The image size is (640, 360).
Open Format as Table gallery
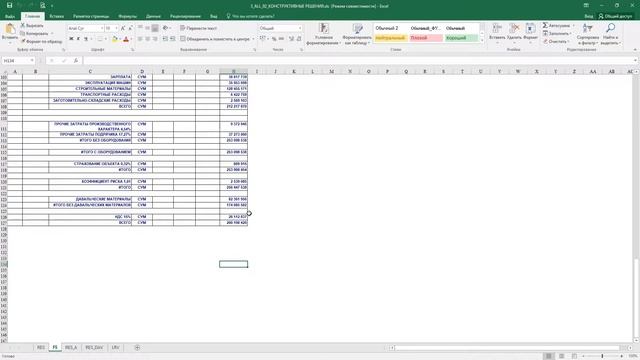pyautogui.click(x=357, y=34)
